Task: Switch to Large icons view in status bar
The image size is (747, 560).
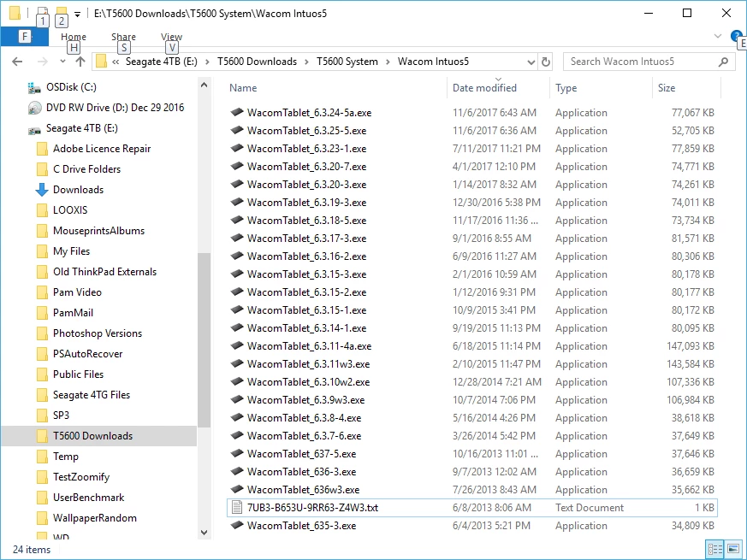Action: click(x=733, y=549)
